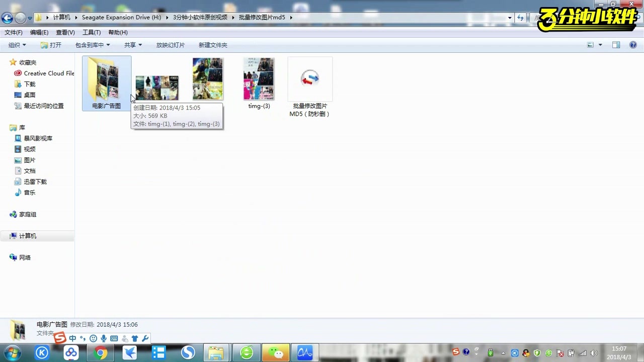This screenshot has width=644, height=362.
Task: Open 文档 library in sidebar
Action: (25, 171)
